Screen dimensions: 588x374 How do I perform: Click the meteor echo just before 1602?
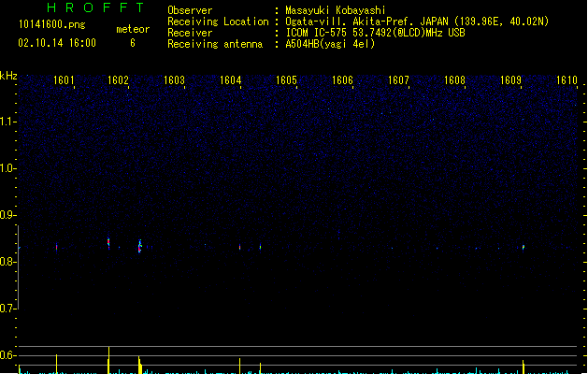(108, 243)
